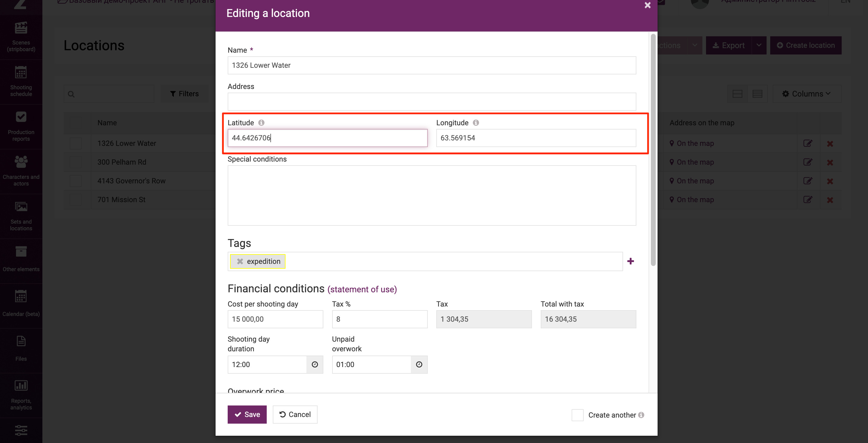868x443 pixels.
Task: Click Longitude info icon
Action: coord(475,123)
